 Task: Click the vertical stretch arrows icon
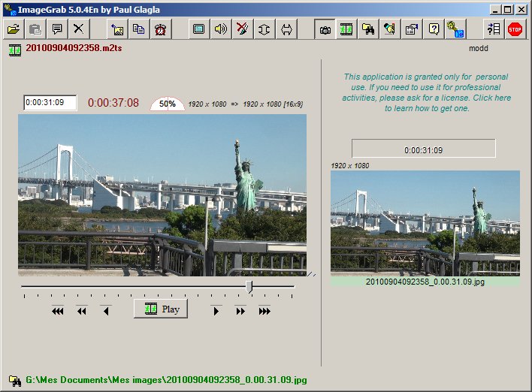click(x=264, y=29)
